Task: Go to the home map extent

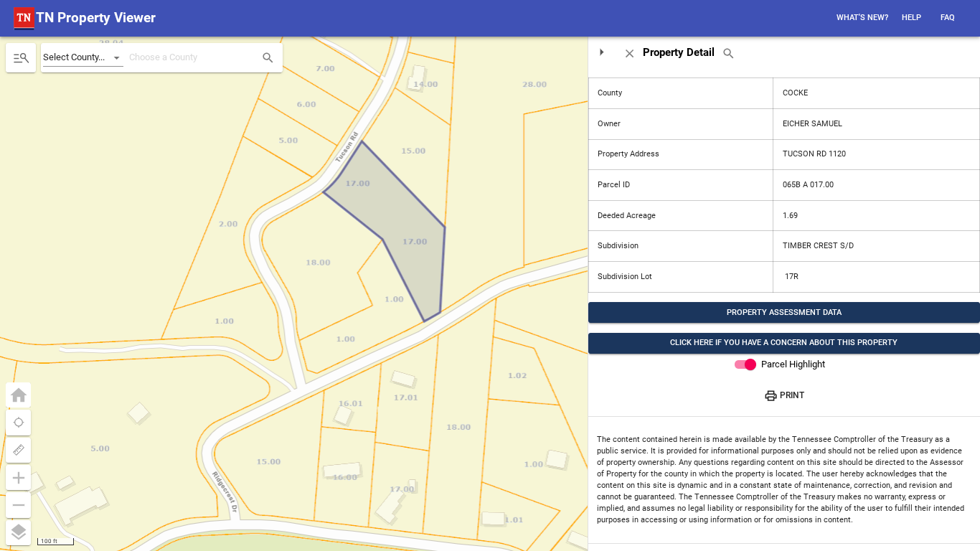Action: (x=19, y=395)
